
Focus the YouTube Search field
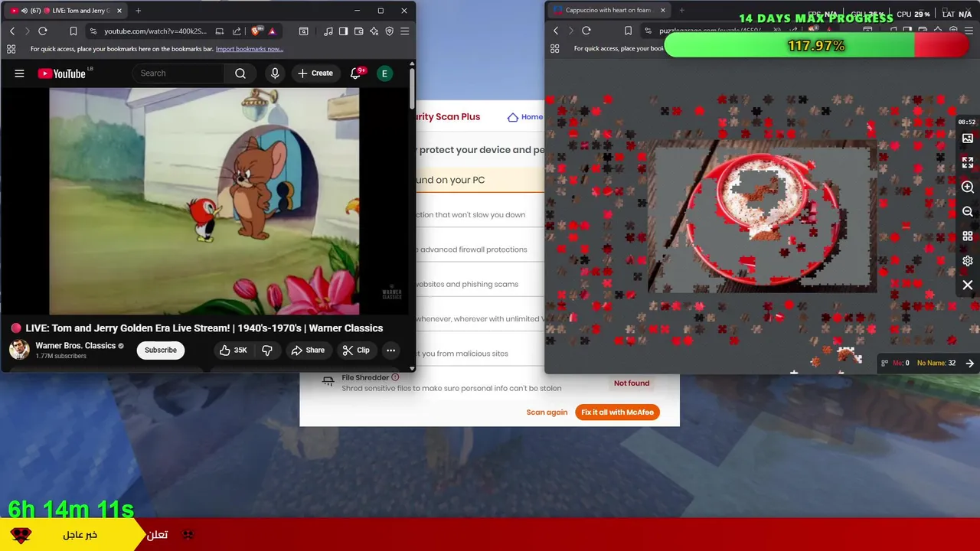[x=178, y=73]
